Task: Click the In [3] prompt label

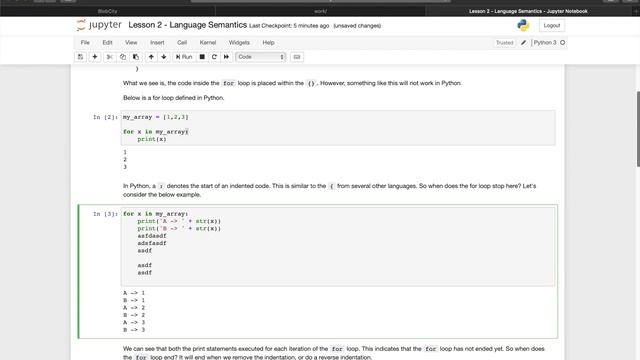Action: [105, 214]
